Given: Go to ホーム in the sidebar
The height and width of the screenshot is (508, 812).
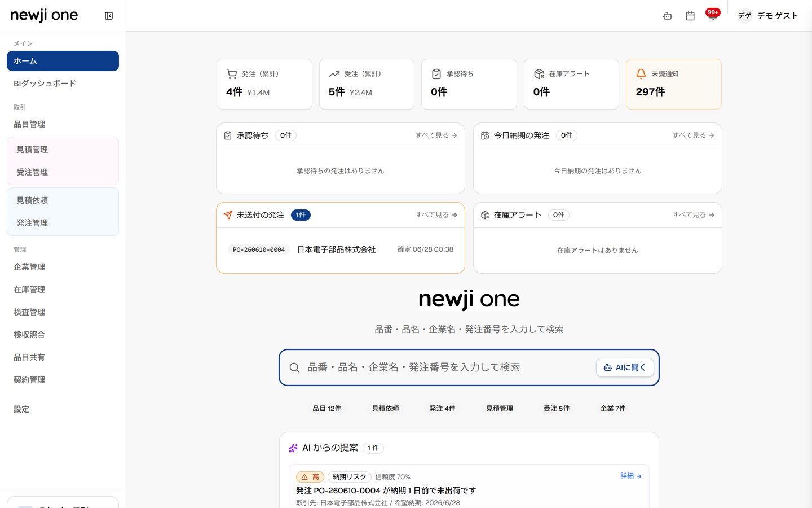Looking at the screenshot, I should tap(63, 61).
